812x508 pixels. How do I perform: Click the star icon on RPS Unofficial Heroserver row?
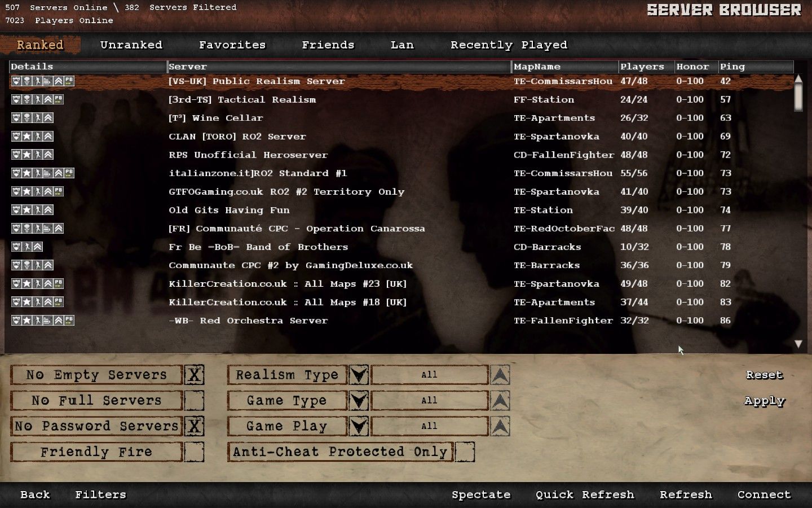pos(27,155)
